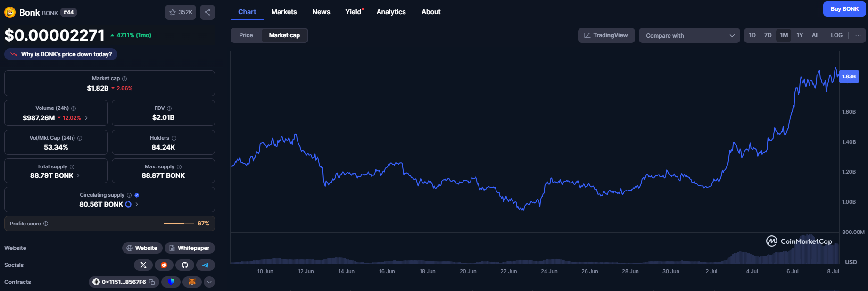Add Bonk to watchlist with star button
This screenshot has height=291, width=868.
pyautogui.click(x=181, y=12)
